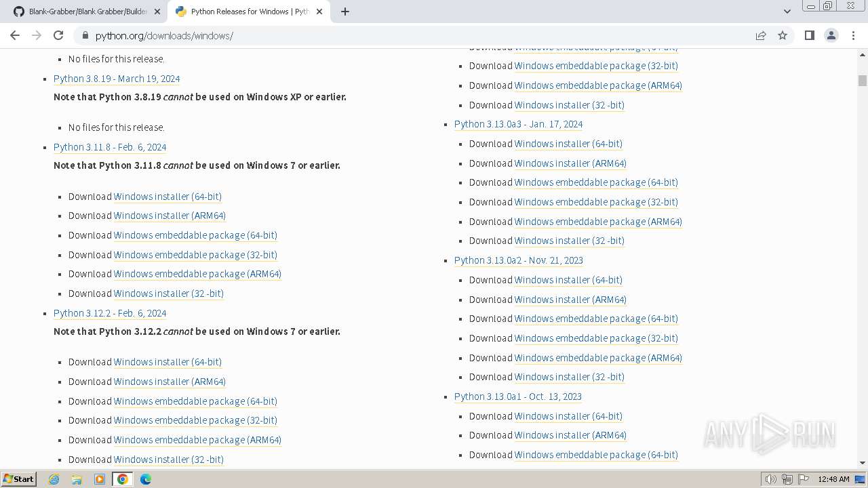This screenshot has height=488, width=868.
Task: Download Python 3.12.2 embeddable package (ARM64)
Action: pos(197,440)
